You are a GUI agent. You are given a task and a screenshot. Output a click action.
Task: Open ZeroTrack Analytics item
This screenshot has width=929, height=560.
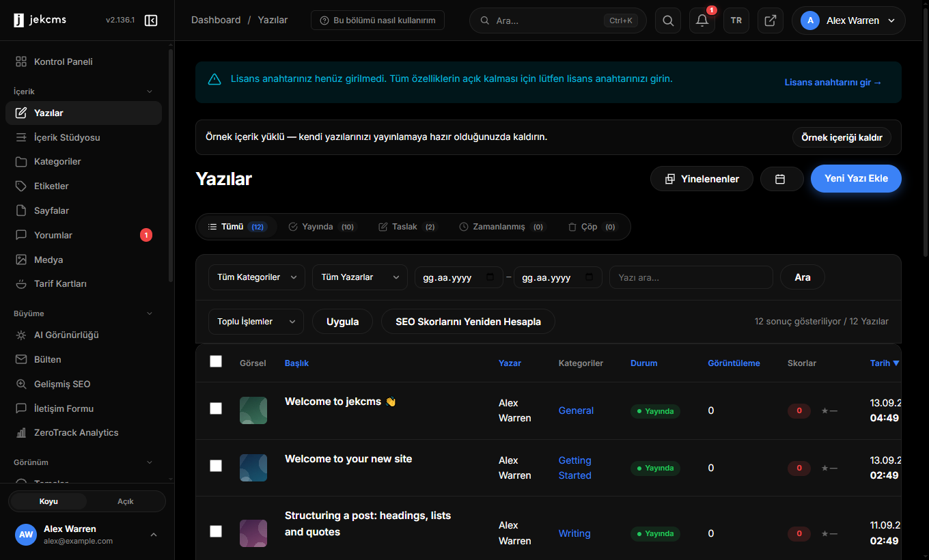coord(83,432)
